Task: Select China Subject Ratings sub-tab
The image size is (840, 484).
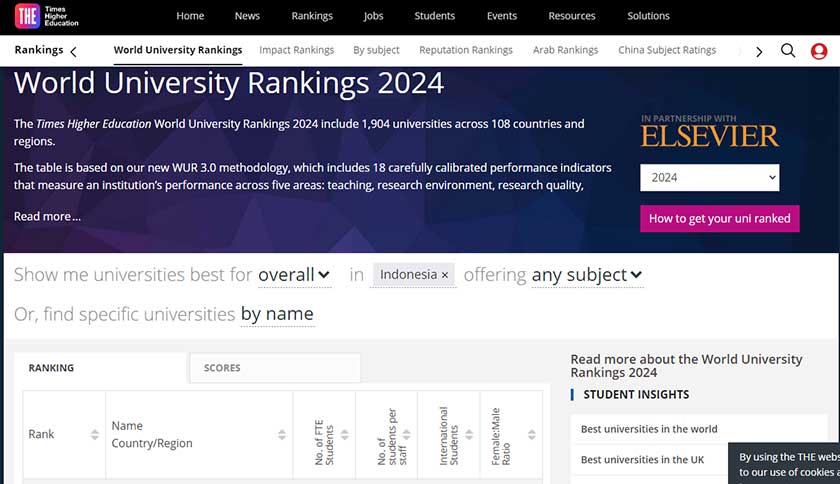Action: [667, 50]
